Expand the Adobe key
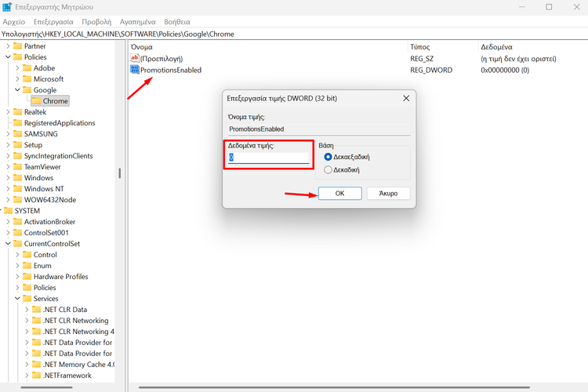This screenshot has height=392, width=588. tap(17, 68)
